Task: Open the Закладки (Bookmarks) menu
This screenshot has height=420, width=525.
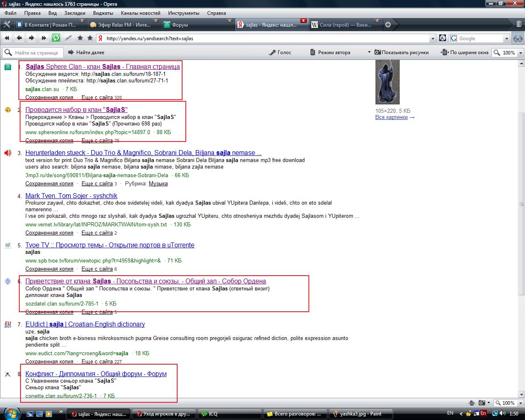Action: tap(75, 13)
